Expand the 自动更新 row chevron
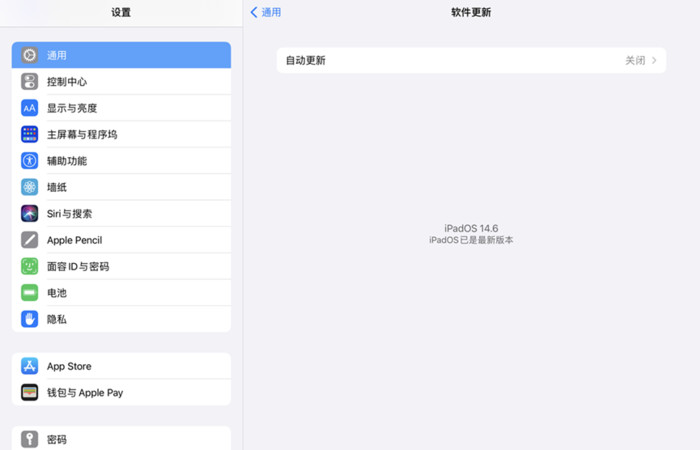Viewport: 700px width, 450px height. pyautogui.click(x=654, y=60)
